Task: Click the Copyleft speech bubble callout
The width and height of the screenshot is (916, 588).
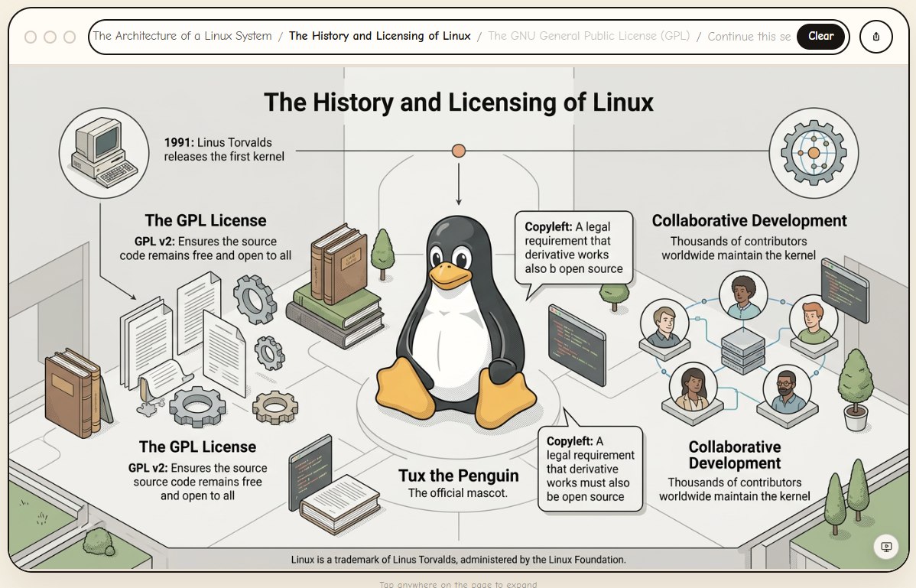Action: coord(575,246)
